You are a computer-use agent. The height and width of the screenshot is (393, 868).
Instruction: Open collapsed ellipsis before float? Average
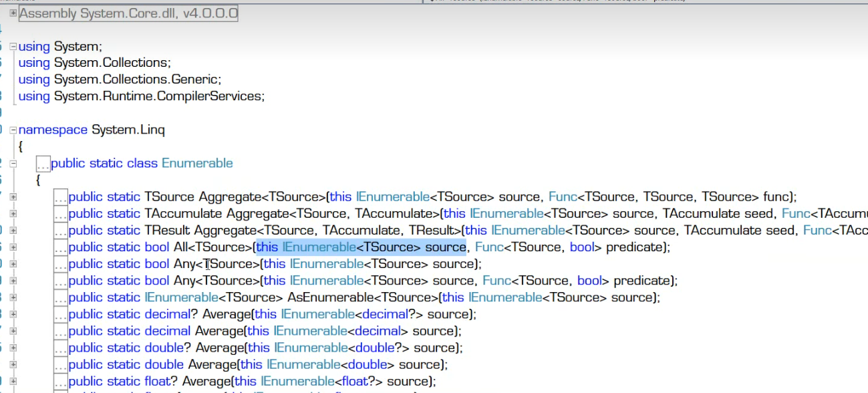(61, 381)
